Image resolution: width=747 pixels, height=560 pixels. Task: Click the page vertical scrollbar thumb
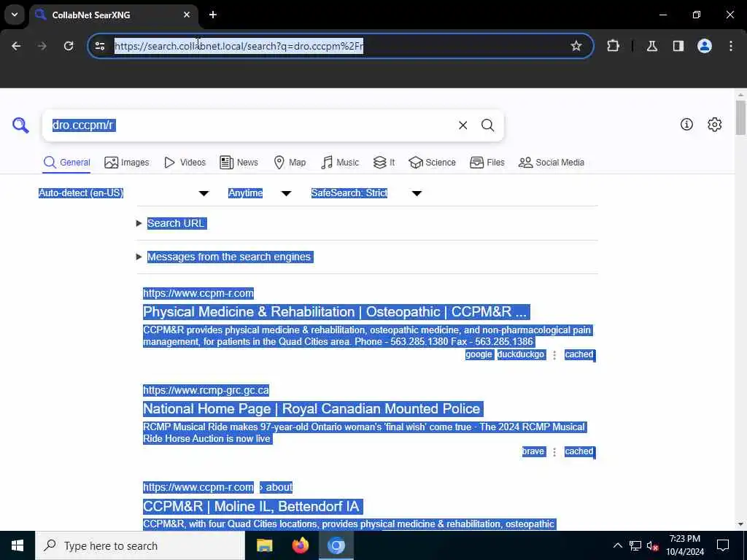[740, 117]
